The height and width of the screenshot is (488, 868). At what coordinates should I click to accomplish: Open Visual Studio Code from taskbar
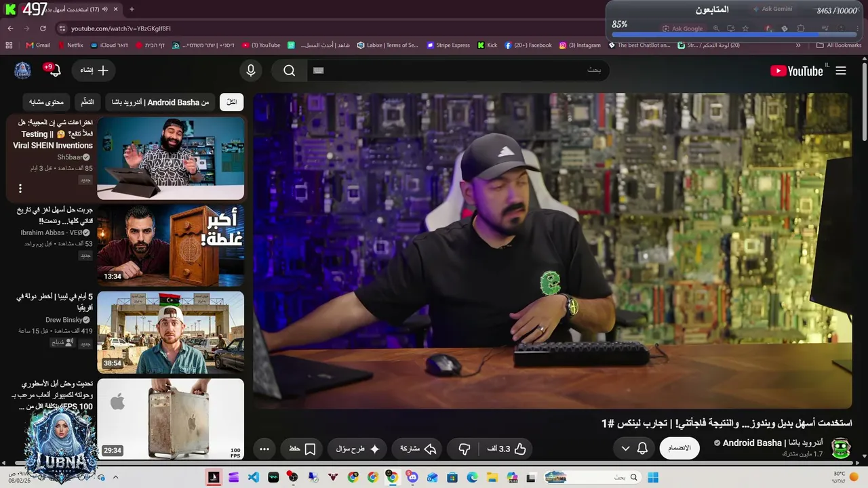pyautogui.click(x=254, y=477)
